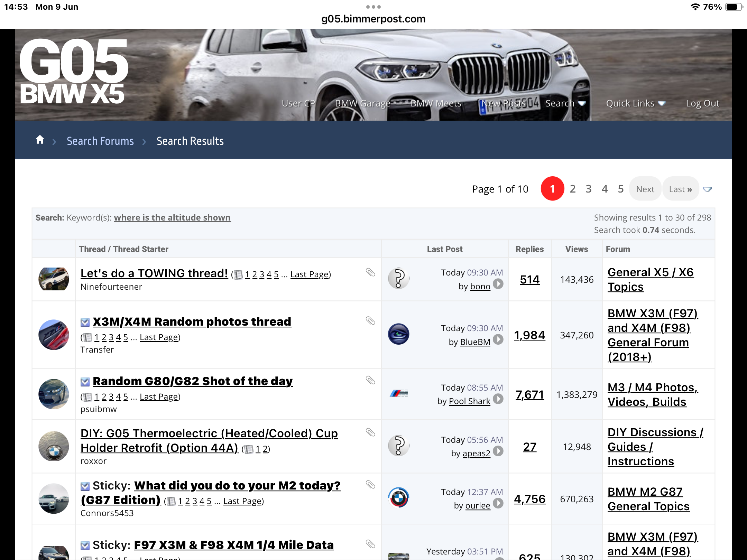Viewport: 747px width, 560px height.
Task: Open pagination jump dropdown arrow
Action: click(707, 189)
